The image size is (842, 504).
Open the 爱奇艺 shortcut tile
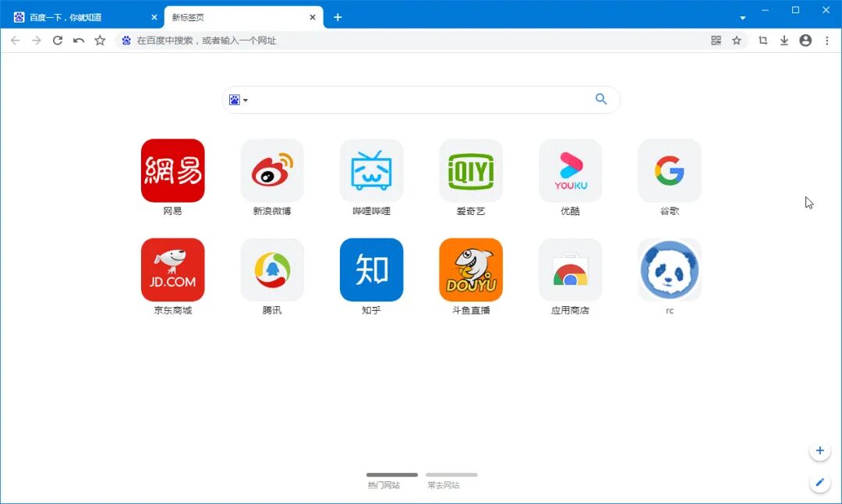point(470,171)
